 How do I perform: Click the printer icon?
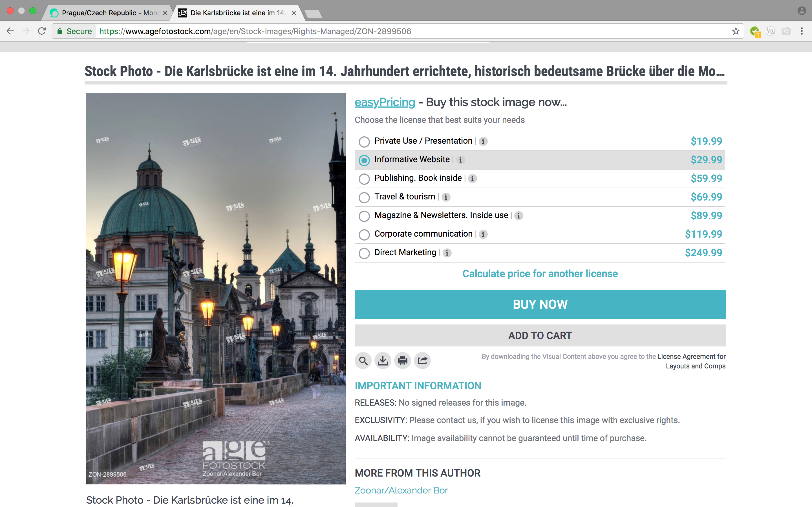pyautogui.click(x=402, y=361)
